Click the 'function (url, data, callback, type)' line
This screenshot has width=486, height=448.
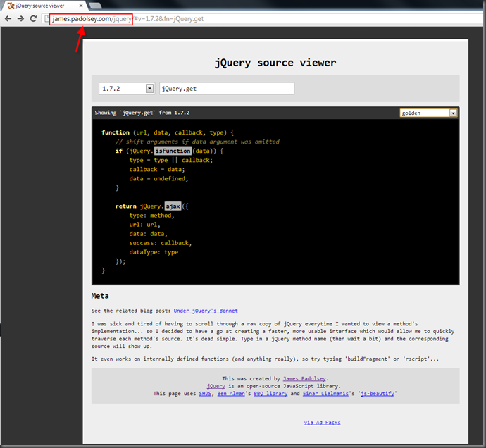(168, 132)
